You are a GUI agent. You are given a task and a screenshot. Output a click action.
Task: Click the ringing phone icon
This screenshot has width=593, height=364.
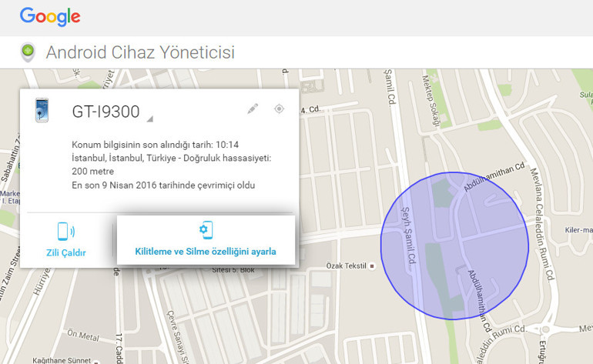click(66, 232)
